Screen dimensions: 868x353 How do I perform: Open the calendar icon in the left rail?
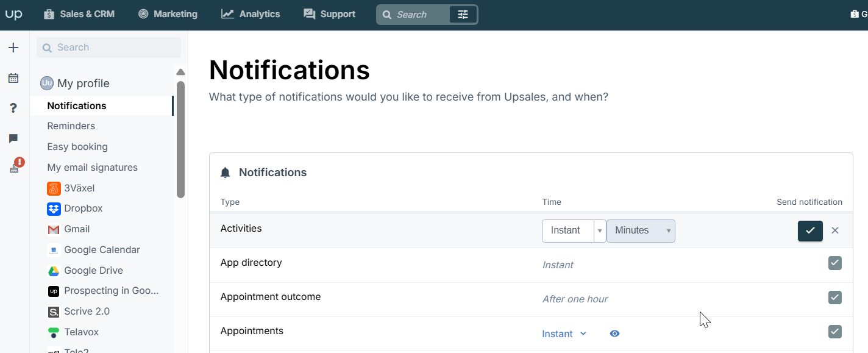[13, 78]
